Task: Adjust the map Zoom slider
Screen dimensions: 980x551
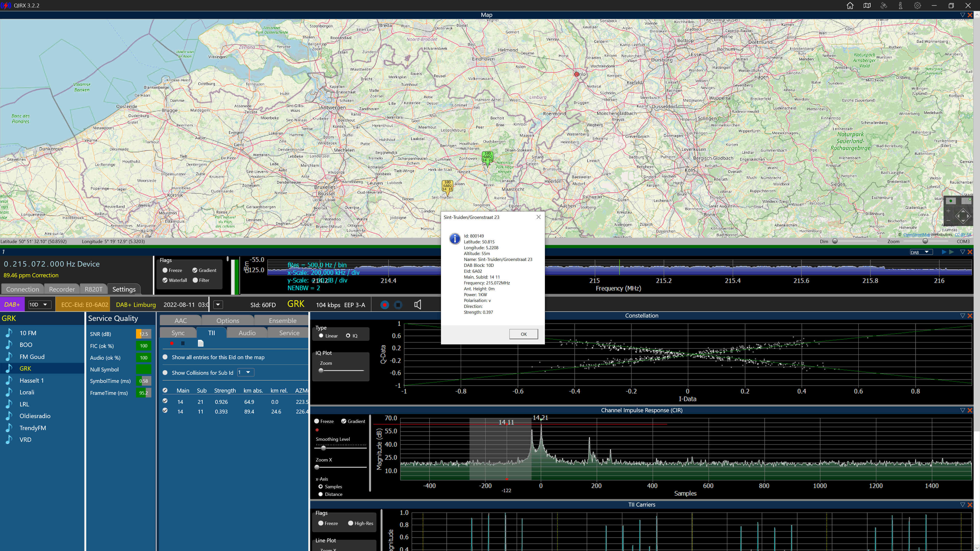Action: (x=926, y=241)
